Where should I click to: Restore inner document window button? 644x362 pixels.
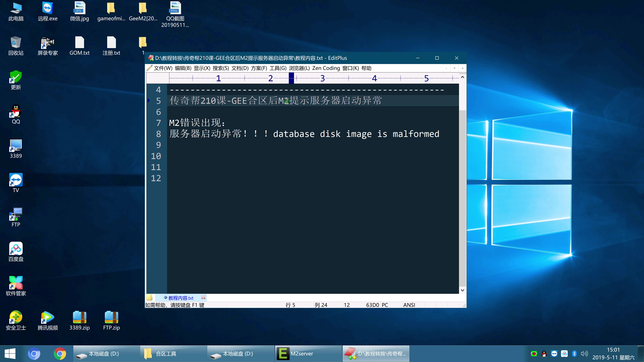pyautogui.click(x=454, y=68)
